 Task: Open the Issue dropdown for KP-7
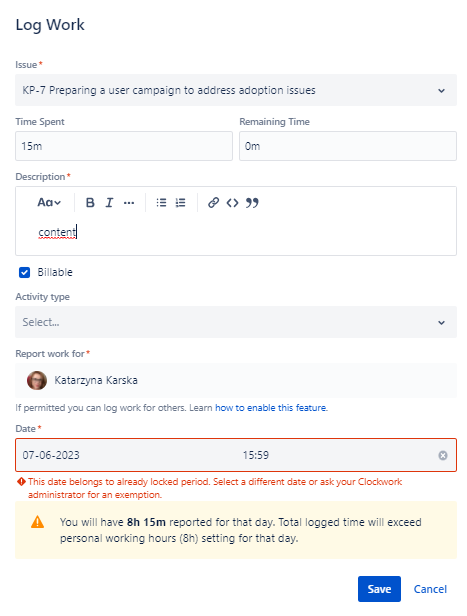pyautogui.click(x=236, y=90)
